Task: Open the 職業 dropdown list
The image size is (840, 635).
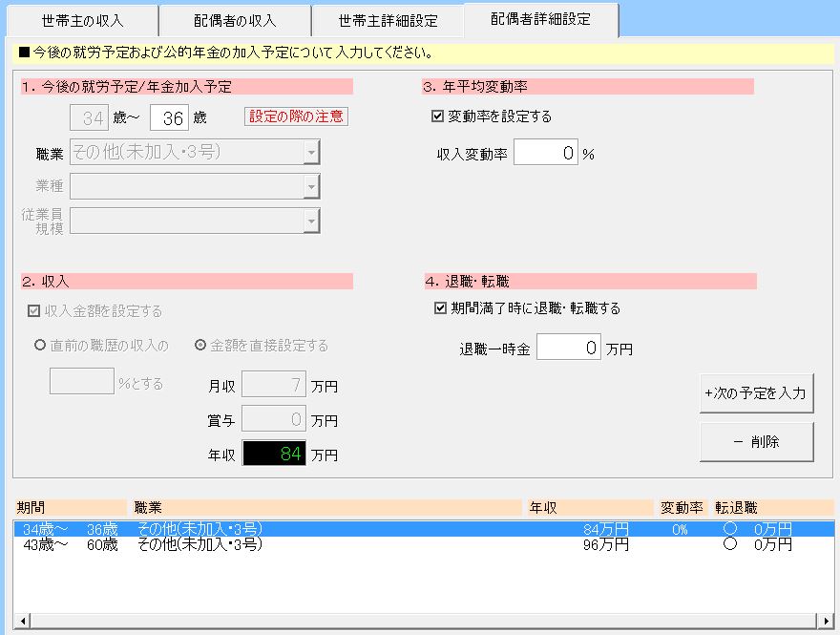Action: pos(310,152)
